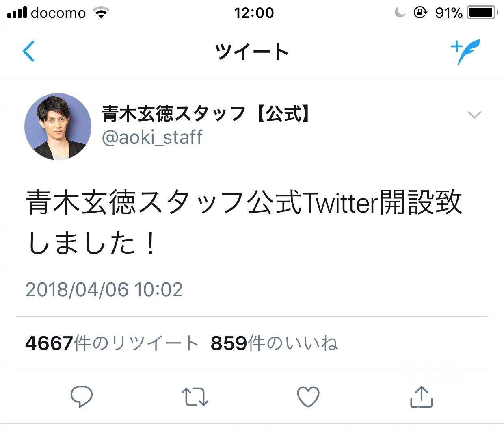Retweet using the retweet arrows icon

(195, 396)
